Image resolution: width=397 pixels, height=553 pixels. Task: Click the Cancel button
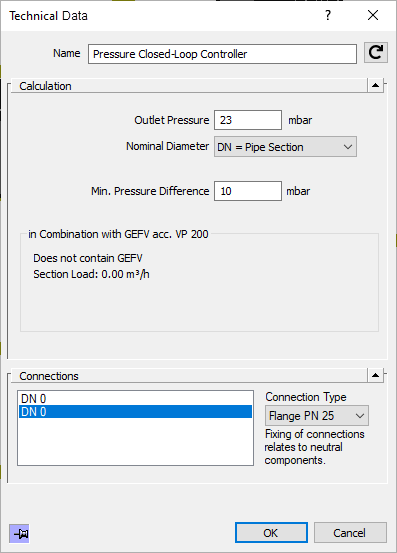coord(350,533)
